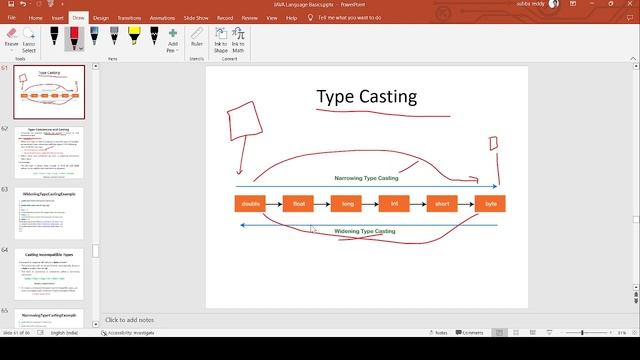Click the touch/mouse mode icon
The height and width of the screenshot is (360, 640).
(x=51, y=4)
